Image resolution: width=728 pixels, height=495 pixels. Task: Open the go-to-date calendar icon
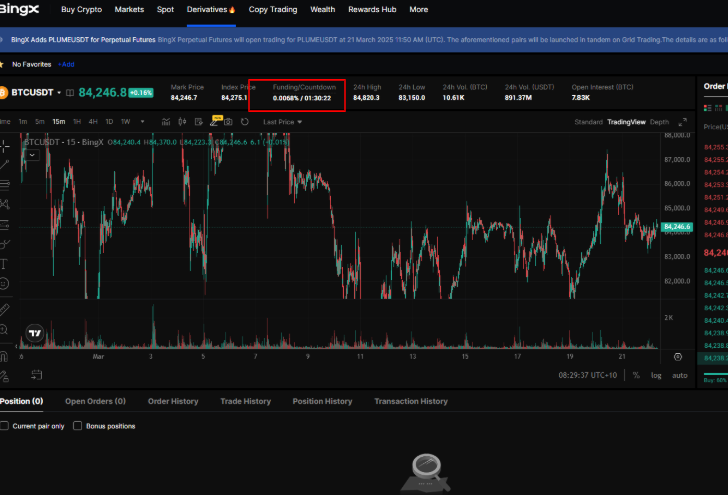point(37,375)
